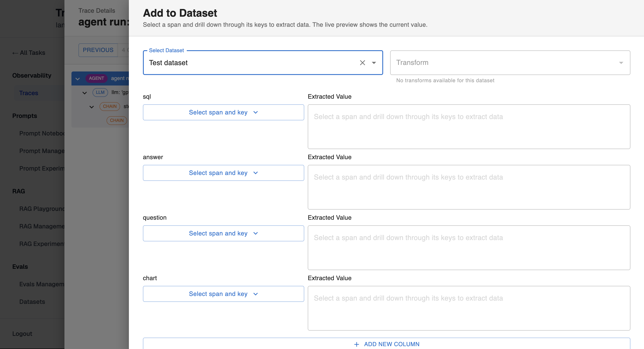Select span and key for sql
The width and height of the screenshot is (644, 349).
tap(223, 112)
